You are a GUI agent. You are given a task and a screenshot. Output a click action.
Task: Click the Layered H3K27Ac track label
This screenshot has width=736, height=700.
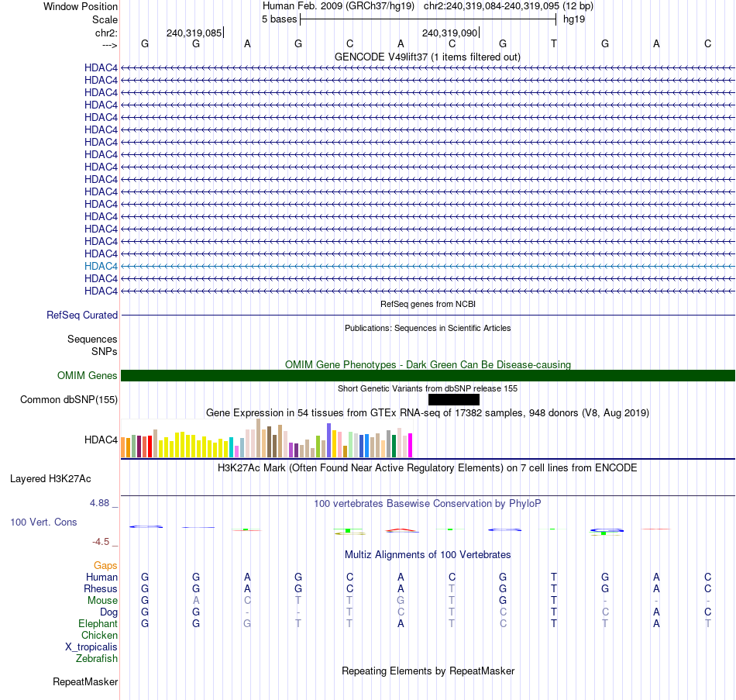click(x=50, y=479)
